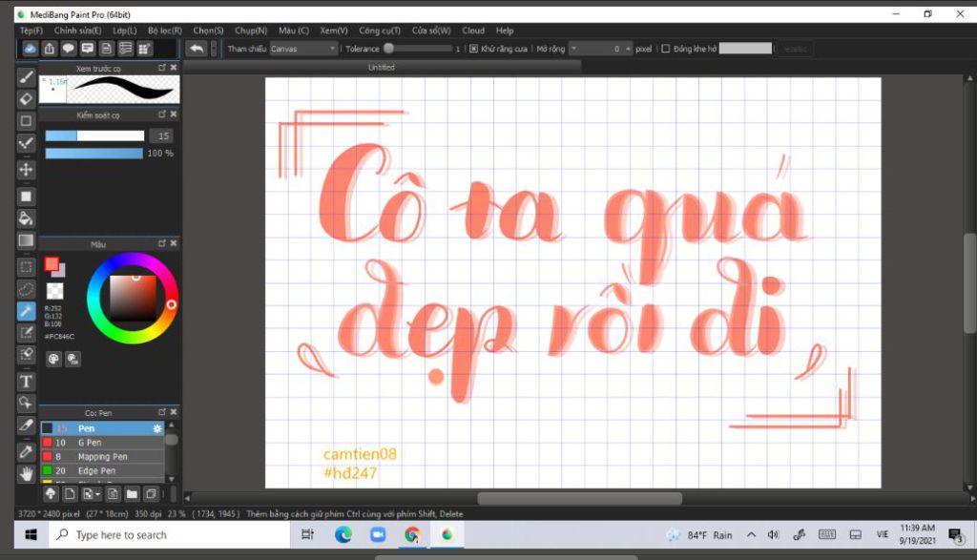Close the Xem trước cọ panel
The height and width of the screenshot is (560, 977).
click(174, 68)
